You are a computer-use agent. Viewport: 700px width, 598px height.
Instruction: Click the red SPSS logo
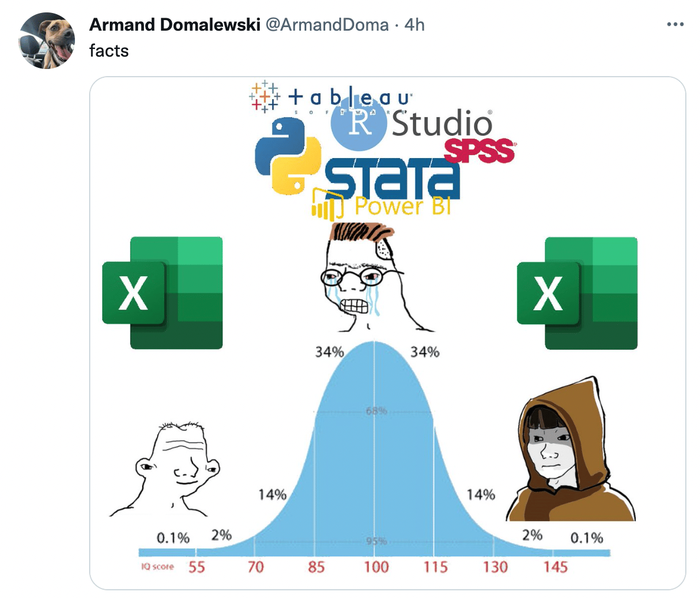click(480, 151)
